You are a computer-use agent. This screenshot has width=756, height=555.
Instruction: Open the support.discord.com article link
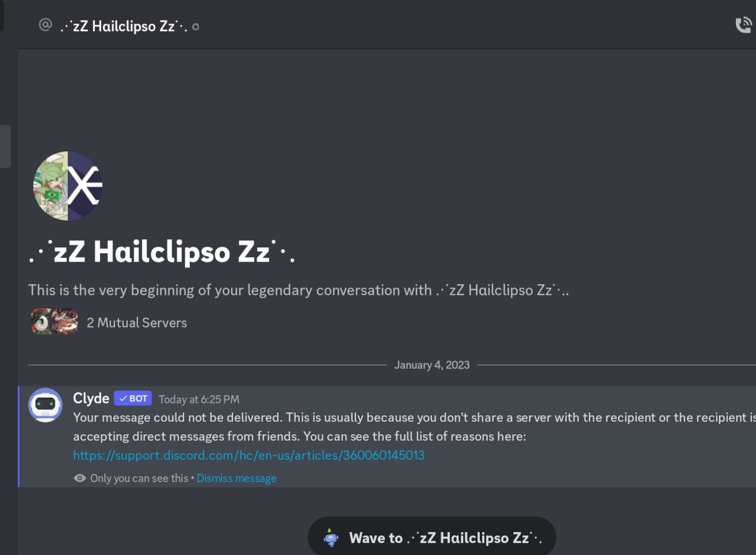point(249,455)
